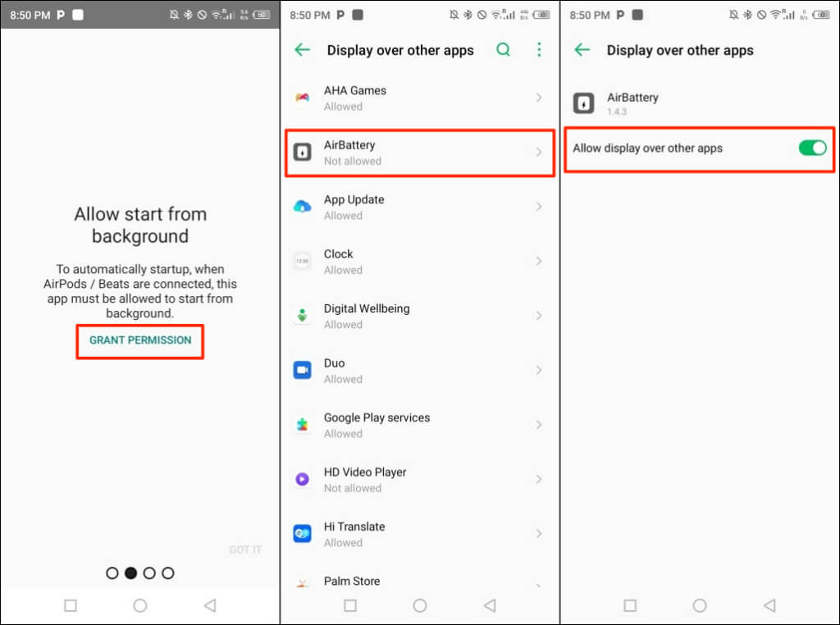This screenshot has width=840, height=625.
Task: Tap the 8:50 PM clock in left status bar
Action: pyautogui.click(x=30, y=15)
